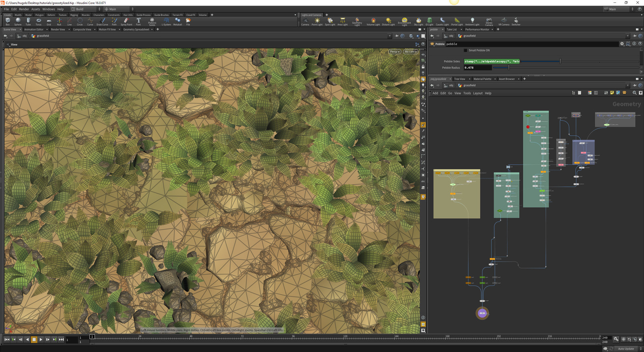The height and width of the screenshot is (352, 644).
Task: Select the Null shelf tool
Action: [59, 21]
